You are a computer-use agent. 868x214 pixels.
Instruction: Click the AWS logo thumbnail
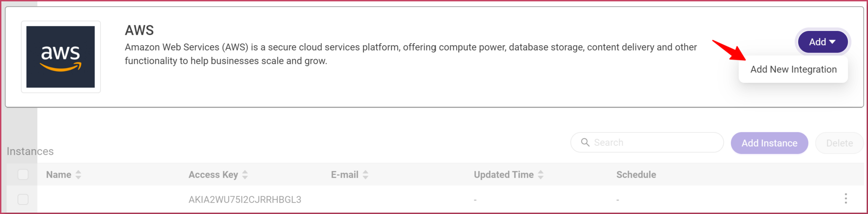[x=61, y=57]
